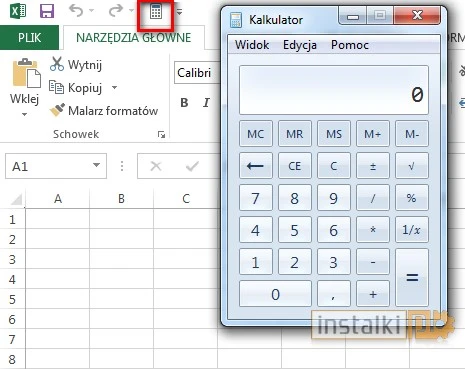Click the calculator decimal comma button

tap(334, 294)
